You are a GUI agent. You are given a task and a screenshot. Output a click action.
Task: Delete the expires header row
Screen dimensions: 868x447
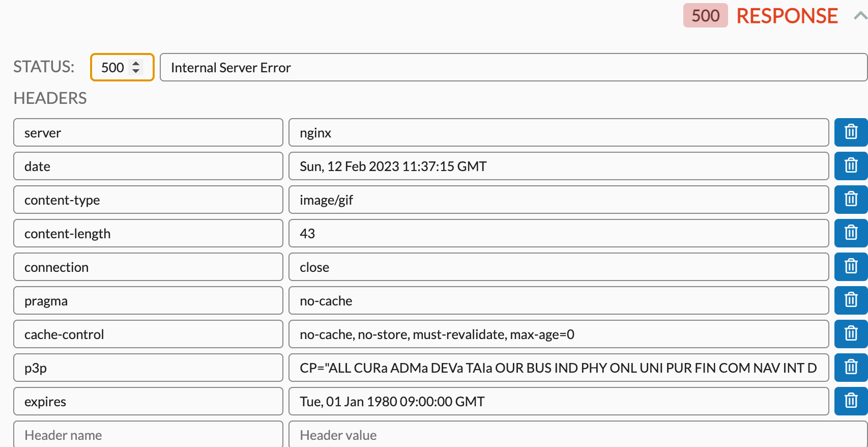851,401
